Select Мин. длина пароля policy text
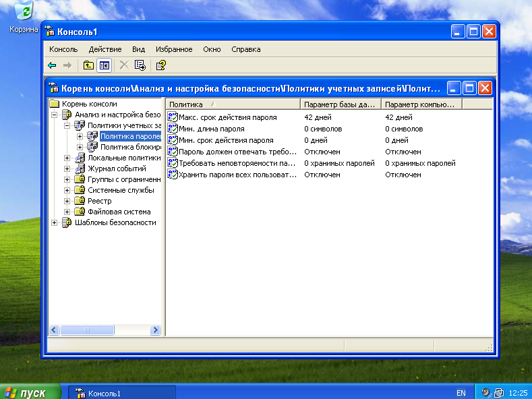Viewport: 532px width, 399px height. (x=211, y=129)
